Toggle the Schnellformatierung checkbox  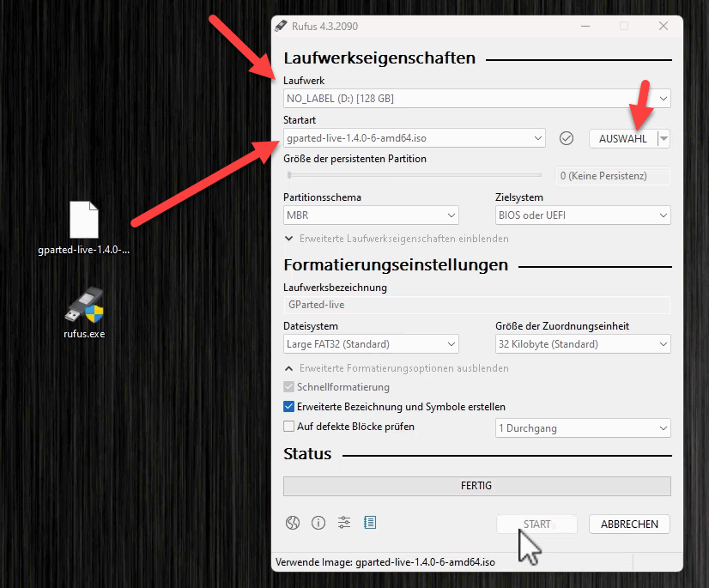tap(288, 387)
